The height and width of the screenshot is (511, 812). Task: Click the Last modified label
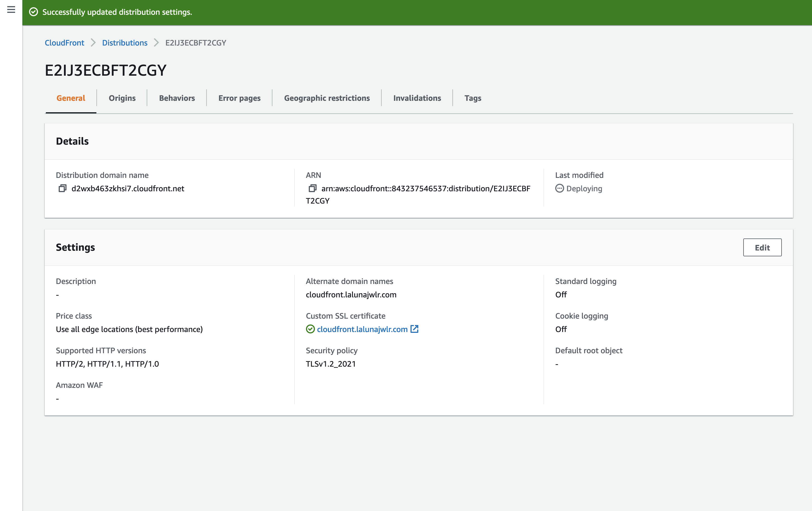coord(579,175)
